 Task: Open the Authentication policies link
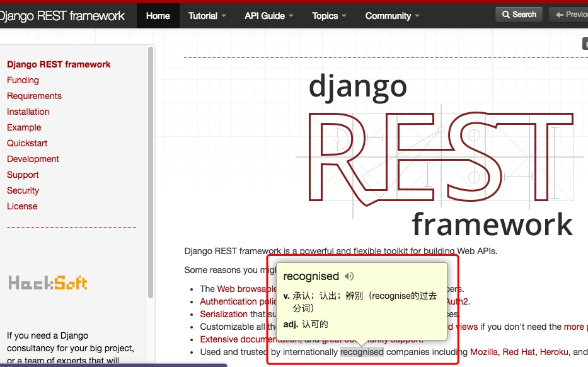tap(238, 301)
